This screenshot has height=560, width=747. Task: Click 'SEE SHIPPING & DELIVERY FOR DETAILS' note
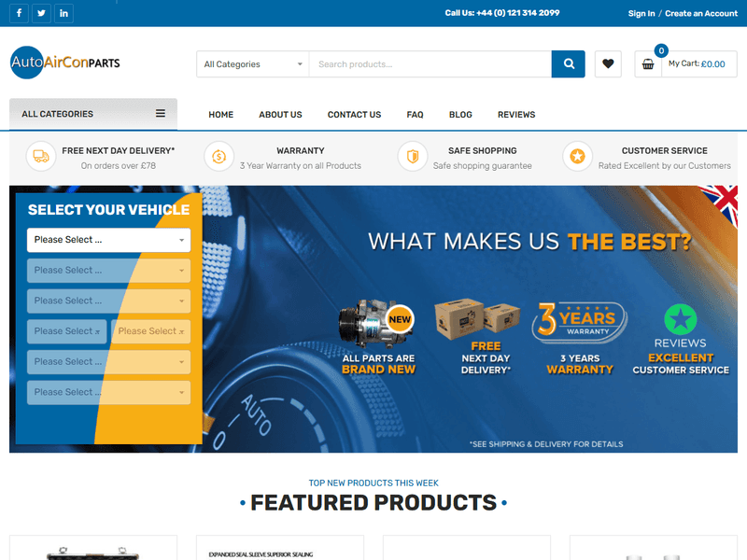tap(546, 444)
